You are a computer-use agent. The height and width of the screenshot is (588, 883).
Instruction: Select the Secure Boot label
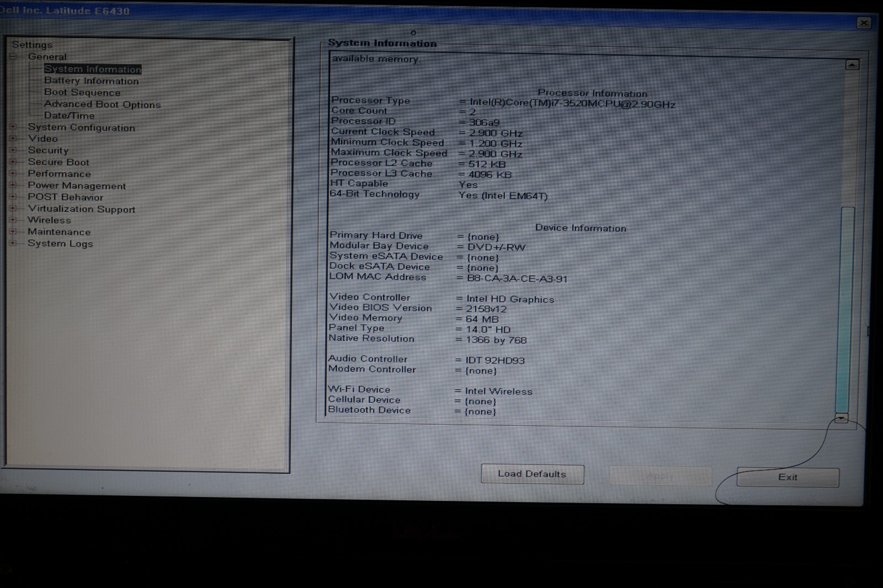coord(58,162)
